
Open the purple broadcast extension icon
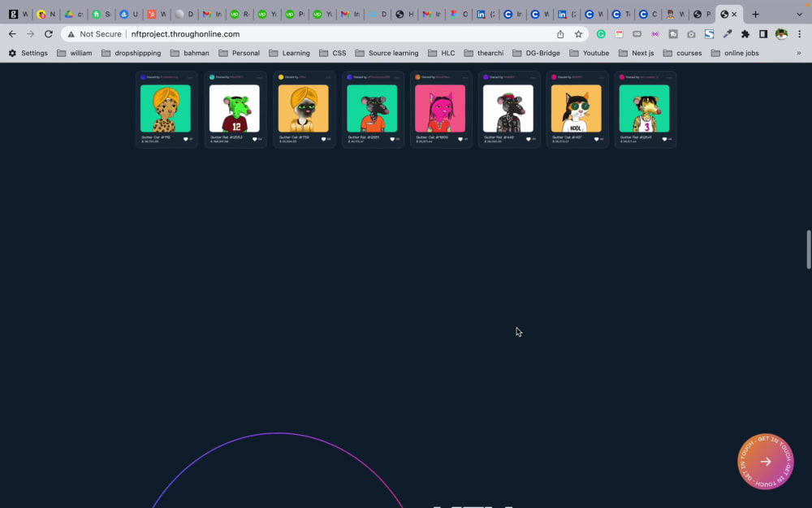coord(655,34)
